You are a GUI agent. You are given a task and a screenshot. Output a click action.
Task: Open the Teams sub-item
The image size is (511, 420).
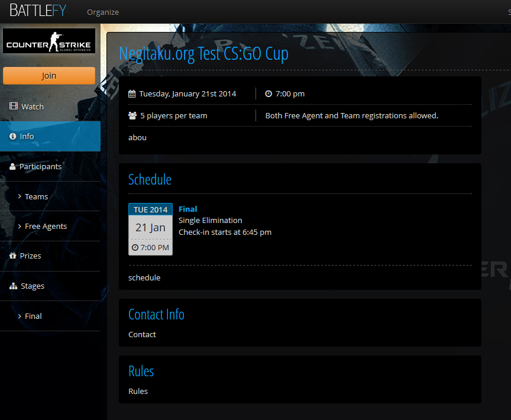click(x=50, y=196)
